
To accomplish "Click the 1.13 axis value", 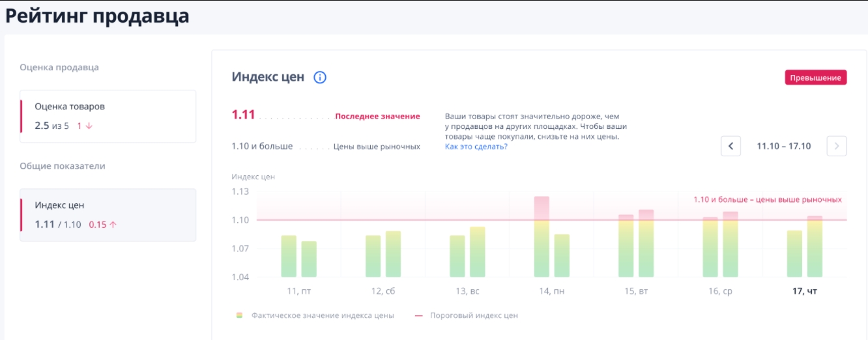I will (x=240, y=191).
